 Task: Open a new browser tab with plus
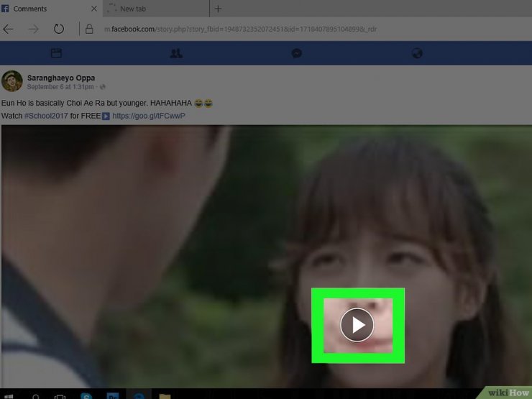click(218, 9)
